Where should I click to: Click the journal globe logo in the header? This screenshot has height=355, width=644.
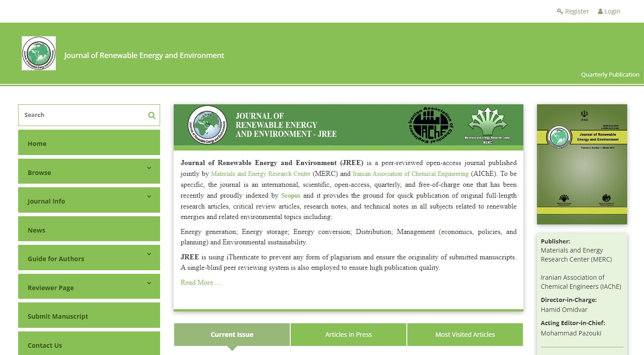coord(39,53)
